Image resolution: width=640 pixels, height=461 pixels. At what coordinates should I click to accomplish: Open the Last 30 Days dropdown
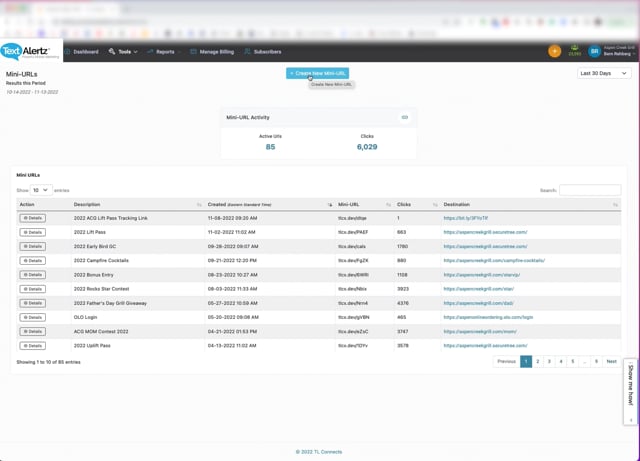[604, 73]
